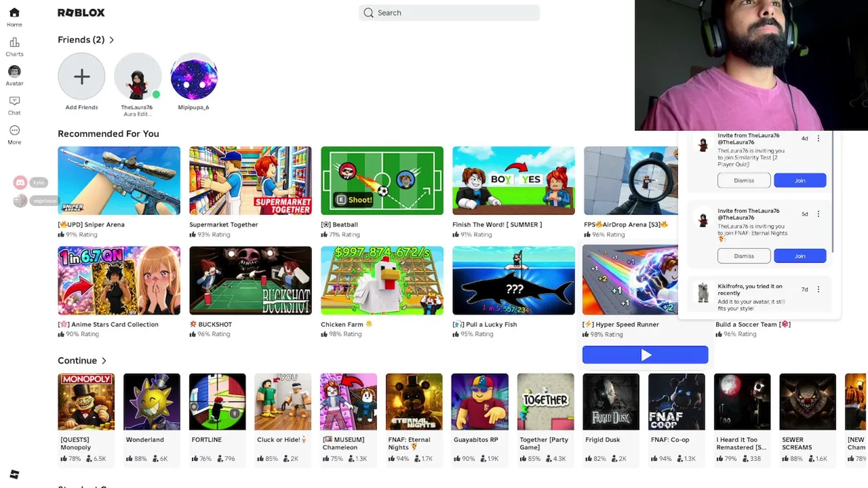Click the Add Friends plus circle

tap(81, 77)
